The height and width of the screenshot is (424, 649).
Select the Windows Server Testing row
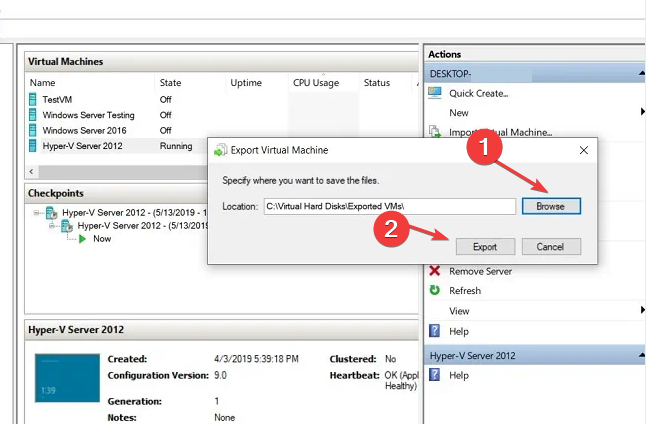click(221, 115)
